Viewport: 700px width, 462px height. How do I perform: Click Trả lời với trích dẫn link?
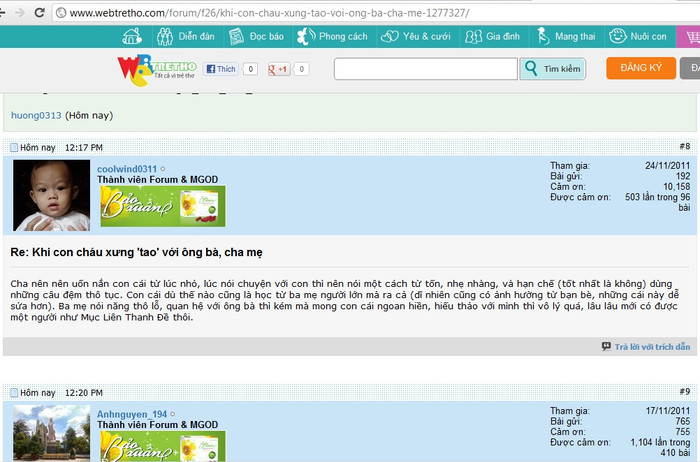(x=646, y=346)
